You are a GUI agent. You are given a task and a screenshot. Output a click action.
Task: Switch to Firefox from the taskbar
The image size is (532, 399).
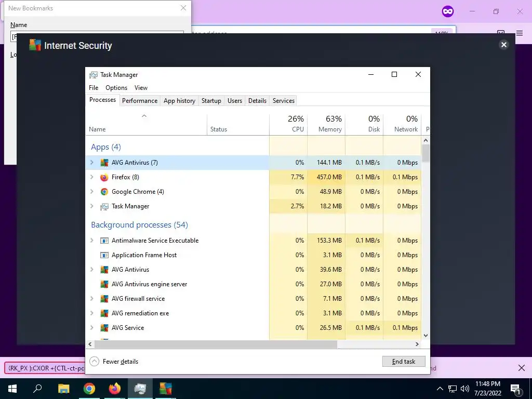point(115,389)
